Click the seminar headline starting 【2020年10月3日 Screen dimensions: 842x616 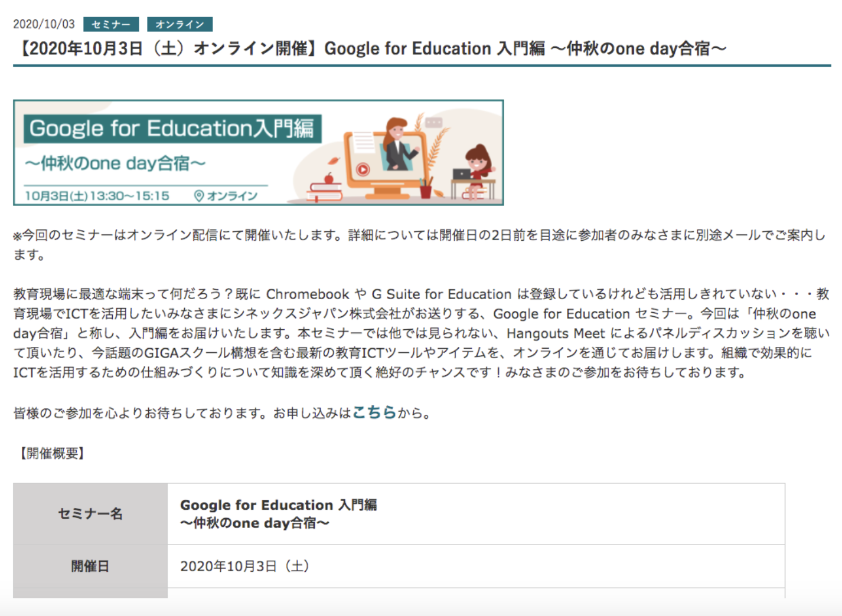click(370, 48)
